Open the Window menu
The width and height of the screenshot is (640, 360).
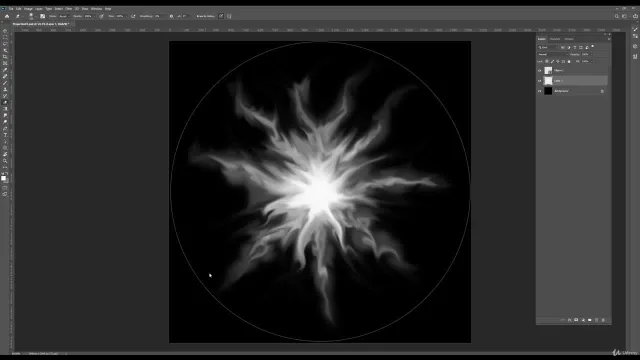[x=96, y=9]
